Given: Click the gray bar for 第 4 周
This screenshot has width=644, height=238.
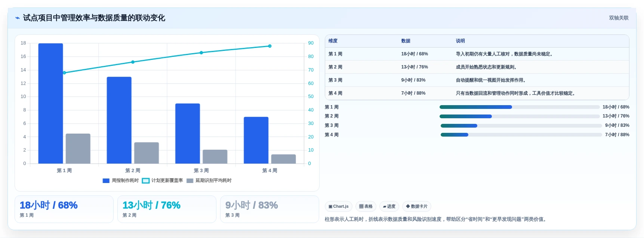Looking at the screenshot, I should tap(283, 159).
